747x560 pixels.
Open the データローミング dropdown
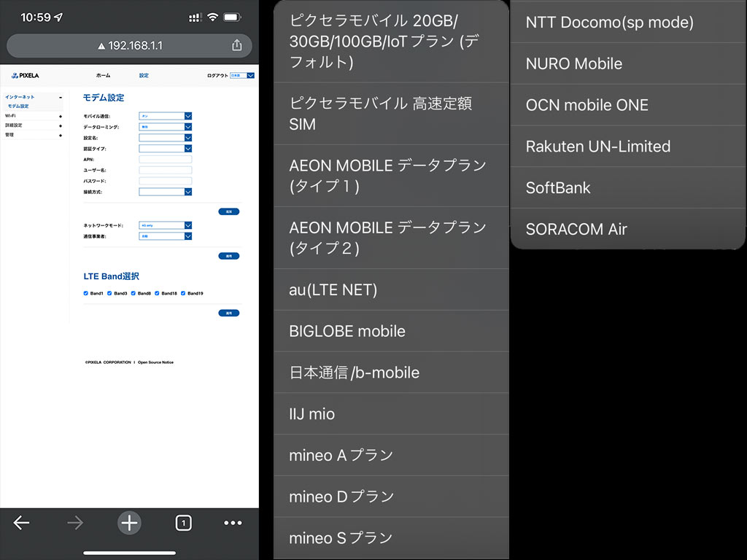tap(166, 127)
